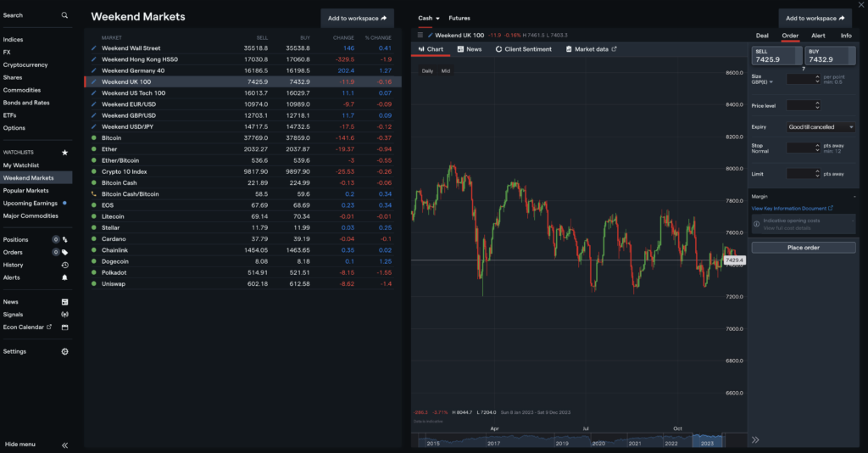Toggle the Daily chart interval button
The width and height of the screenshot is (868, 453).
click(428, 70)
